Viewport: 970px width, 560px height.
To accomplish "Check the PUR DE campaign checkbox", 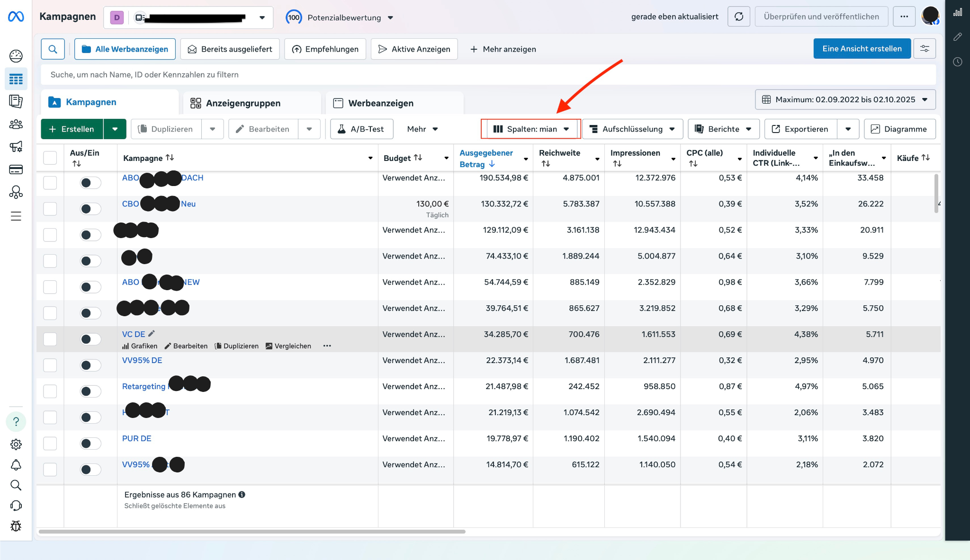I will click(50, 443).
